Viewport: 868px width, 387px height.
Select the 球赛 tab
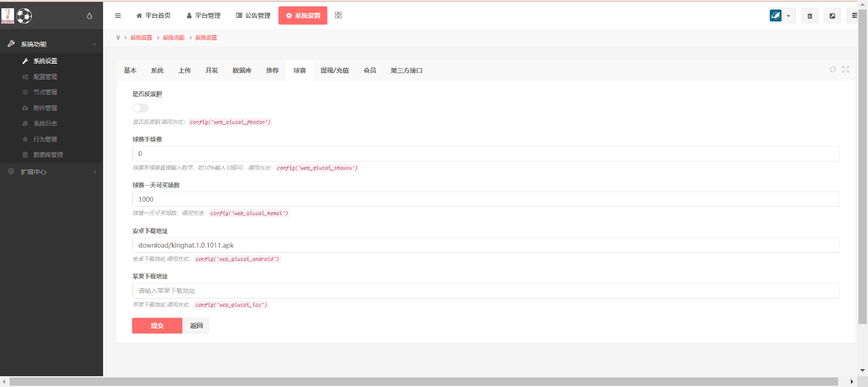pos(300,71)
